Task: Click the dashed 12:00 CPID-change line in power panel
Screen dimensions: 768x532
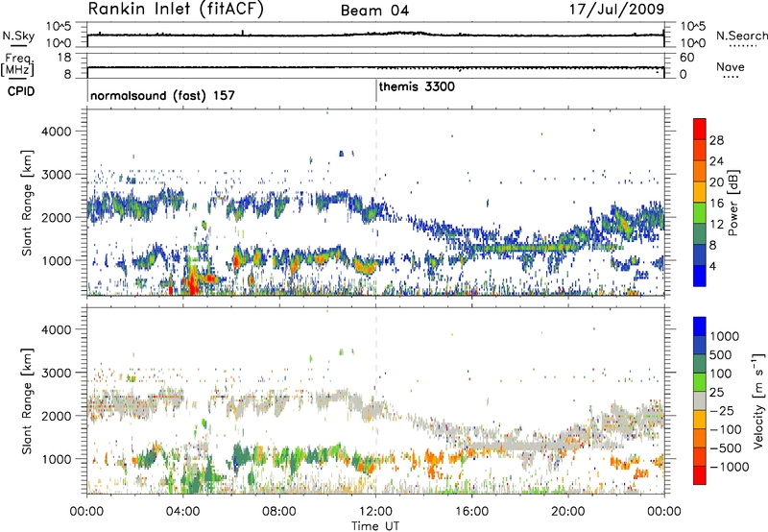Action: click(x=375, y=203)
